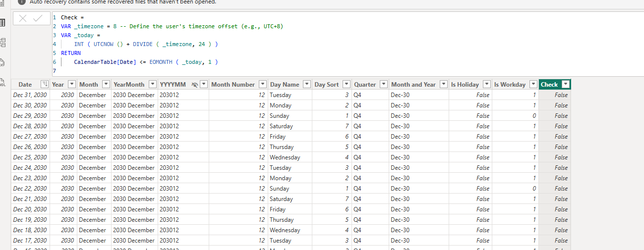Select the 'Dec 25, 2030' date cell

point(30,157)
